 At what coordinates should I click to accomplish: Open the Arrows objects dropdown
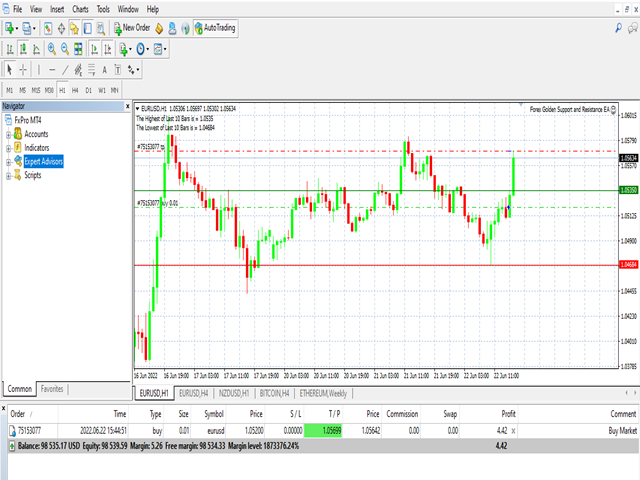(x=133, y=70)
